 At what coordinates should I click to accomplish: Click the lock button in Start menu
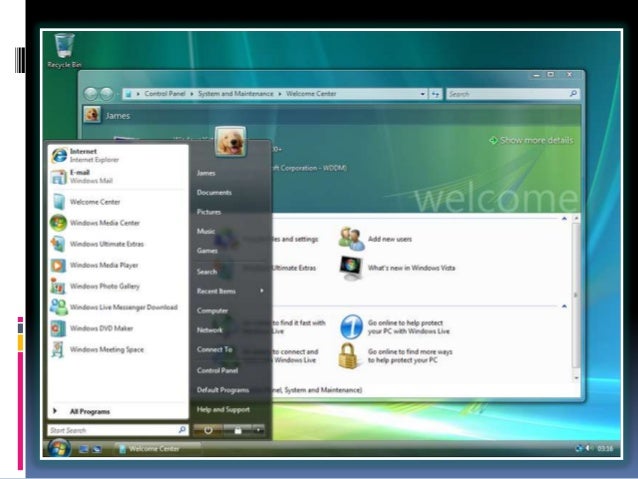click(238, 430)
